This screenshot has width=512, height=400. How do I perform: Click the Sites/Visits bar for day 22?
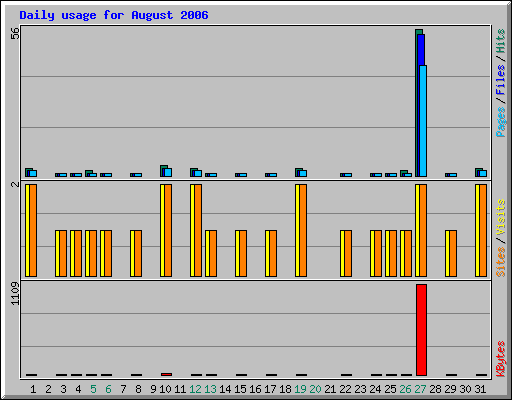346,253
